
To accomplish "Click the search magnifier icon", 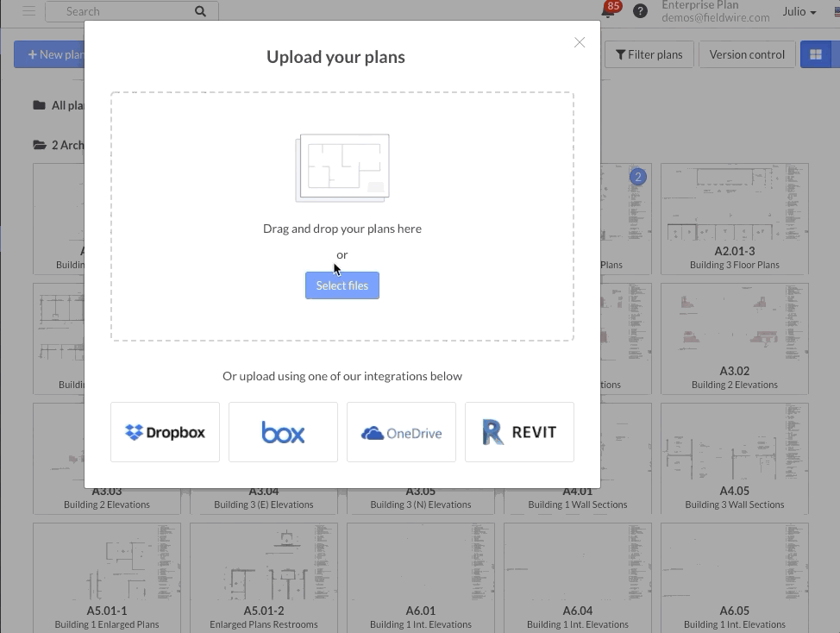I will [200, 11].
